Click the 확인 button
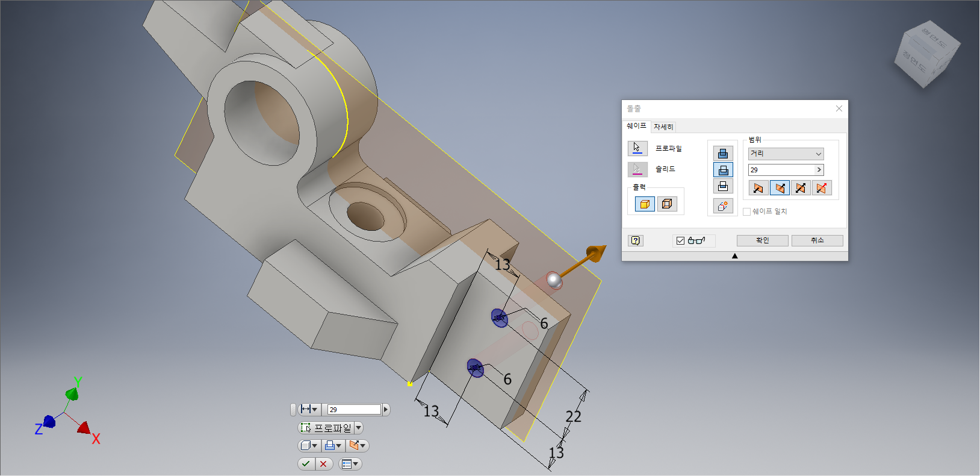The height and width of the screenshot is (476, 980). pos(762,240)
